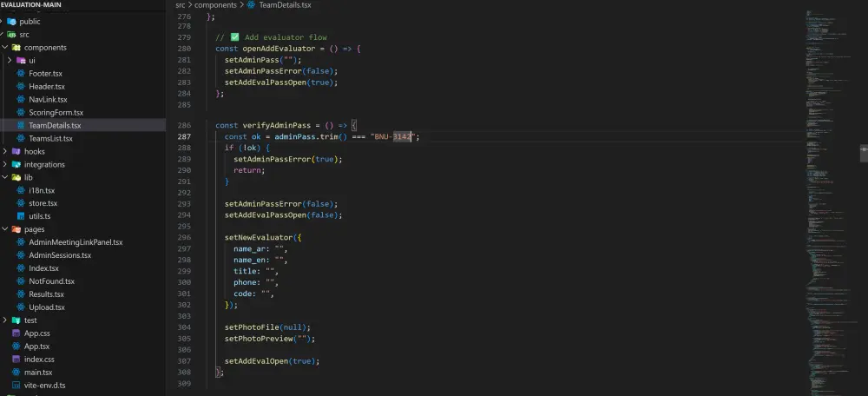Screen dimensions: 868x396
Task: Collapse the lib folder chevron
Action: [5, 178]
